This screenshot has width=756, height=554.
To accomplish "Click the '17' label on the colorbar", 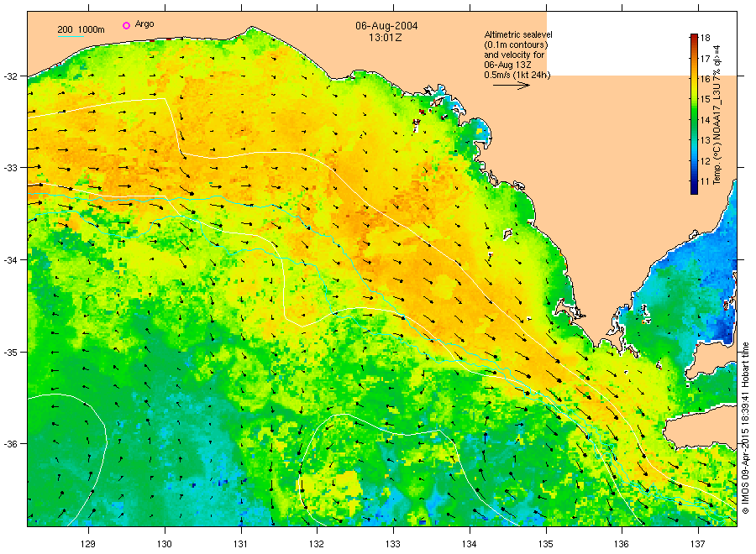I will (x=705, y=59).
